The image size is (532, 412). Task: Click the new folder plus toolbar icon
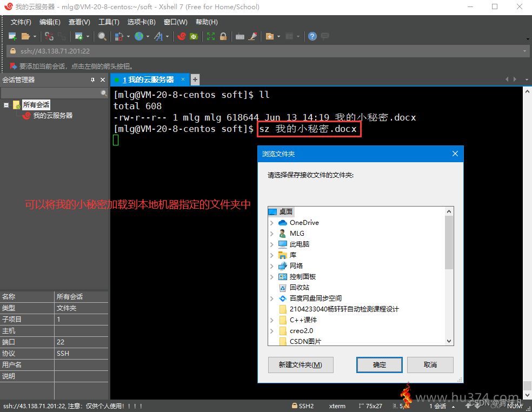coord(270,36)
